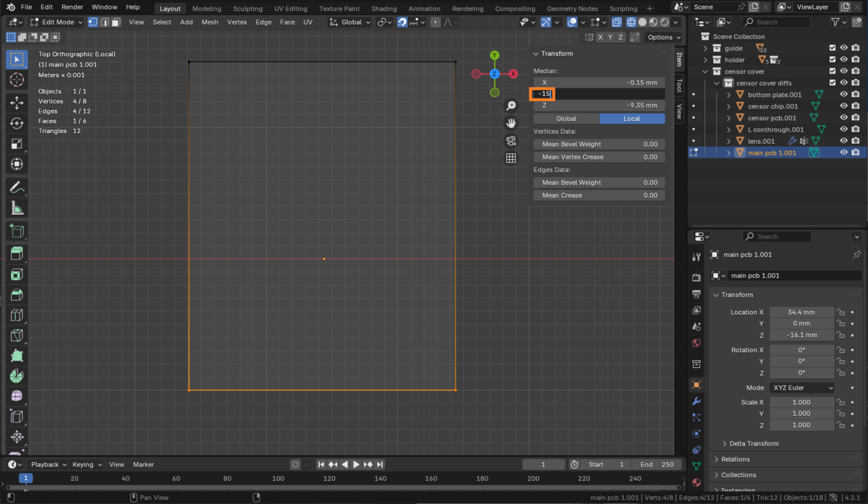
Task: Open the Playback dropdown
Action: pyautogui.click(x=49, y=464)
